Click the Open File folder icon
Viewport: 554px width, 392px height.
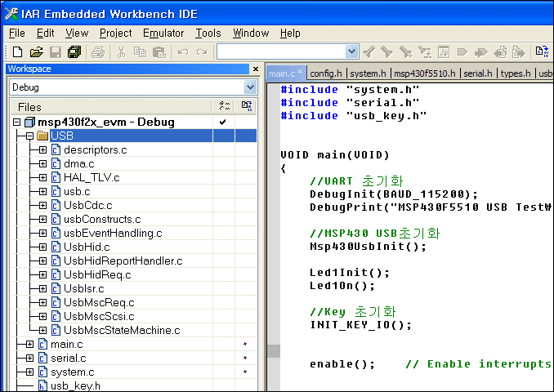(37, 52)
